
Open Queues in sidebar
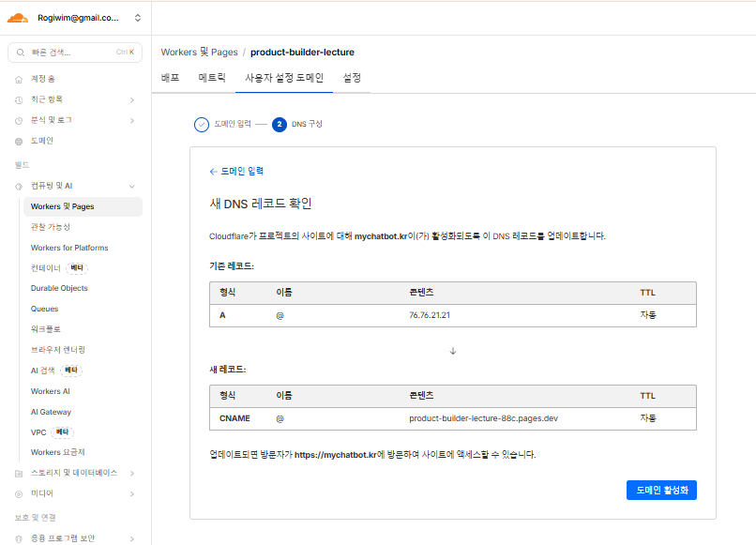pyautogui.click(x=44, y=309)
